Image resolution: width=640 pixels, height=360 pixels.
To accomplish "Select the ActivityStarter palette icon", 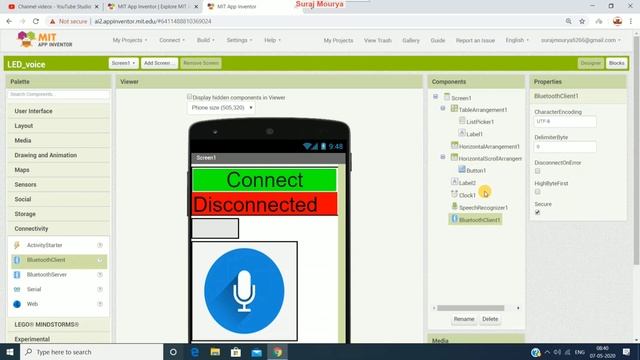I will point(17,245).
